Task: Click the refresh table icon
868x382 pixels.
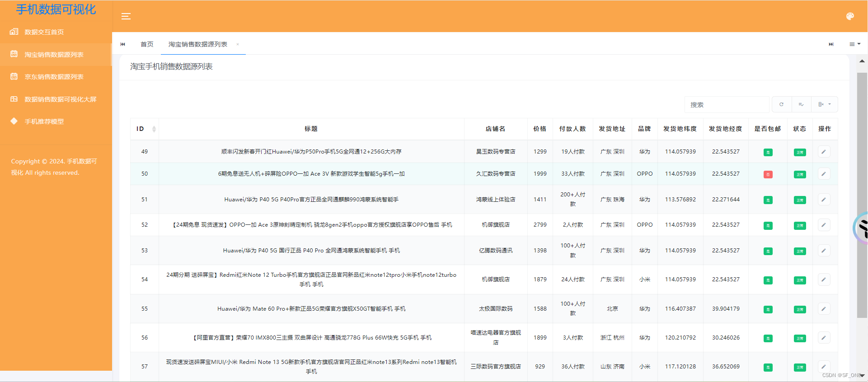Action: point(782,104)
